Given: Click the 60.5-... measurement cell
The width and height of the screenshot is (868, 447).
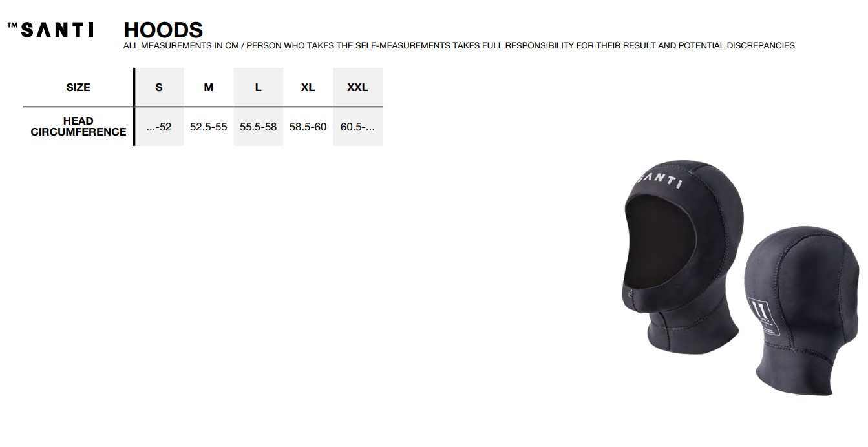Looking at the screenshot, I should [357, 127].
